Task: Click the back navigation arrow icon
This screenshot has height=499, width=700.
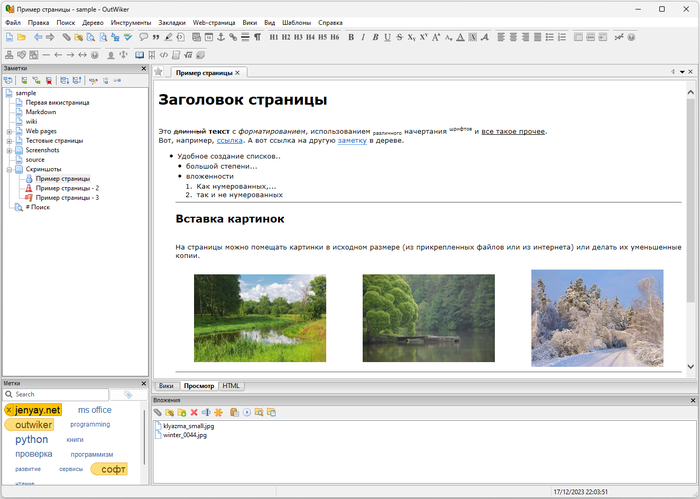Action: [38, 37]
